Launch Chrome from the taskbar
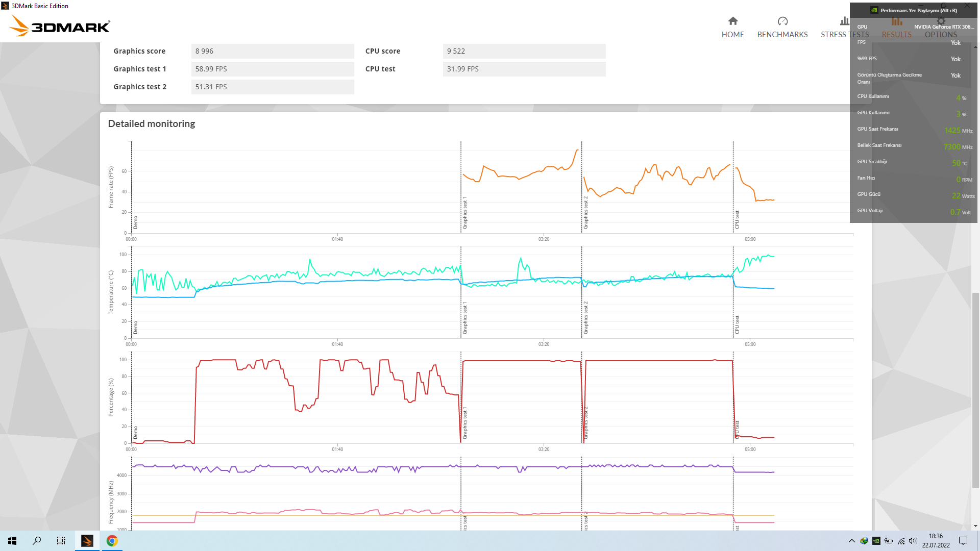980x551 pixels. (x=112, y=541)
